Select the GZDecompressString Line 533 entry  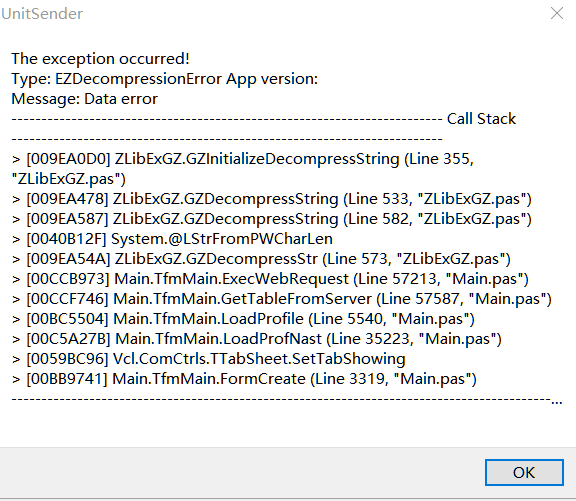[x=271, y=199]
